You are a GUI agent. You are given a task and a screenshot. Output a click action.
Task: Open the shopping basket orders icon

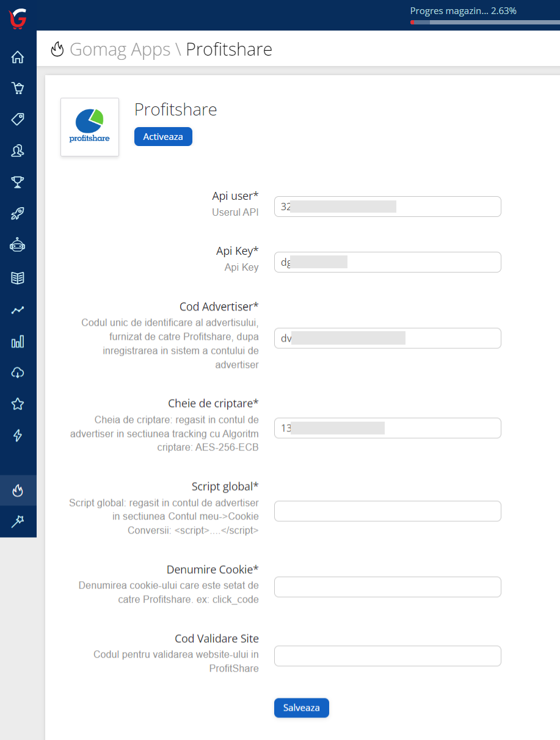coord(18,89)
